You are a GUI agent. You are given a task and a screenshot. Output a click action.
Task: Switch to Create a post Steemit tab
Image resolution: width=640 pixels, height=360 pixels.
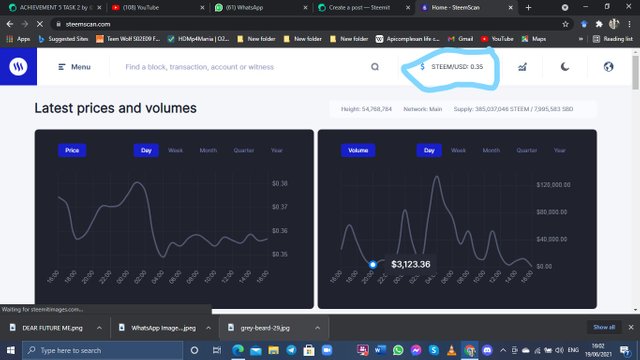coord(362,7)
